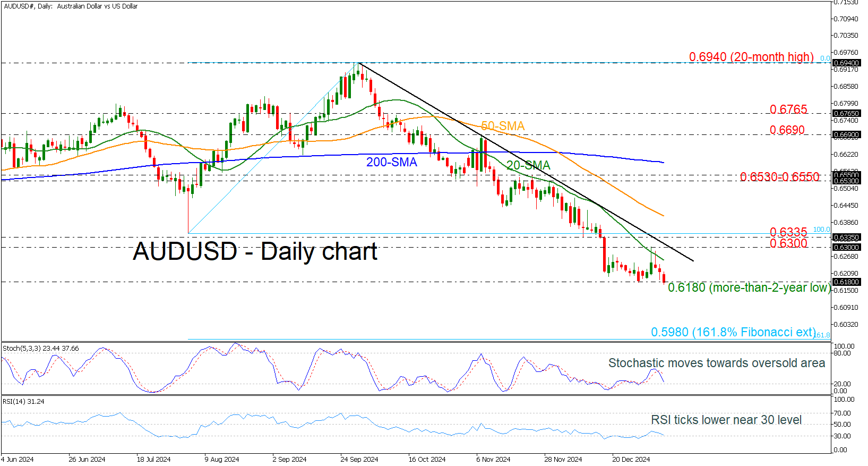
Task: Select the 50-SMA label
Action: click(503, 126)
